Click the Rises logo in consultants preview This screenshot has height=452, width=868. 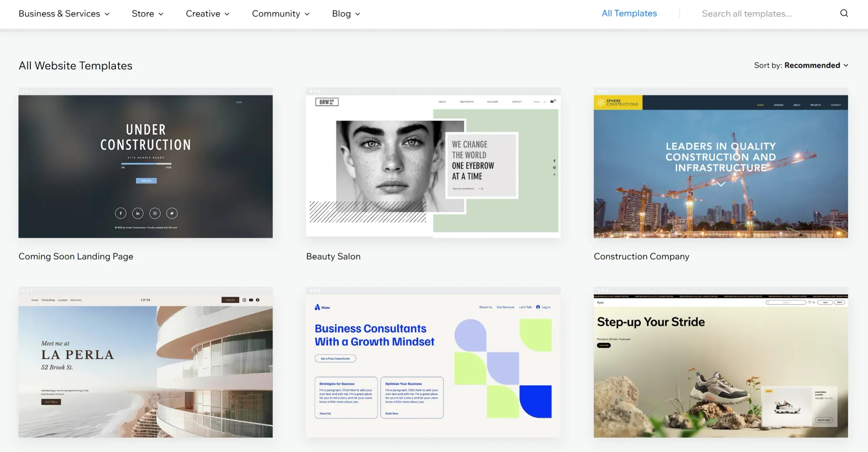pos(322,307)
